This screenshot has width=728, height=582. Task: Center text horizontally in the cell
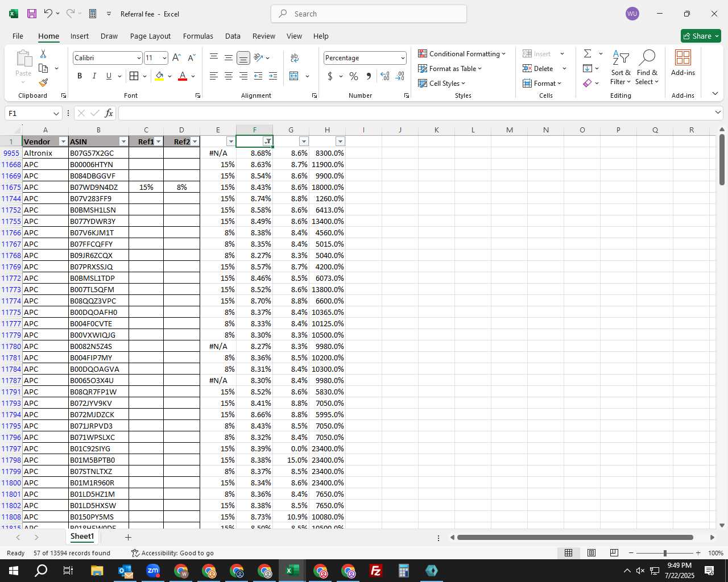[229, 76]
